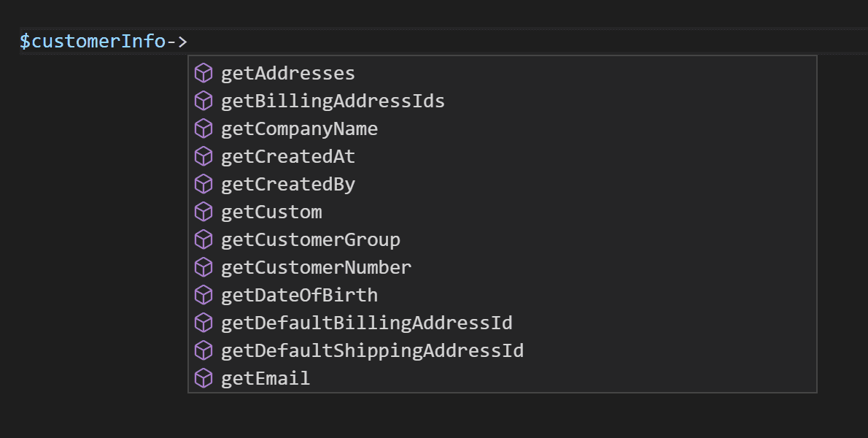Select getCreatedBy in the completion list

pyautogui.click(x=288, y=184)
